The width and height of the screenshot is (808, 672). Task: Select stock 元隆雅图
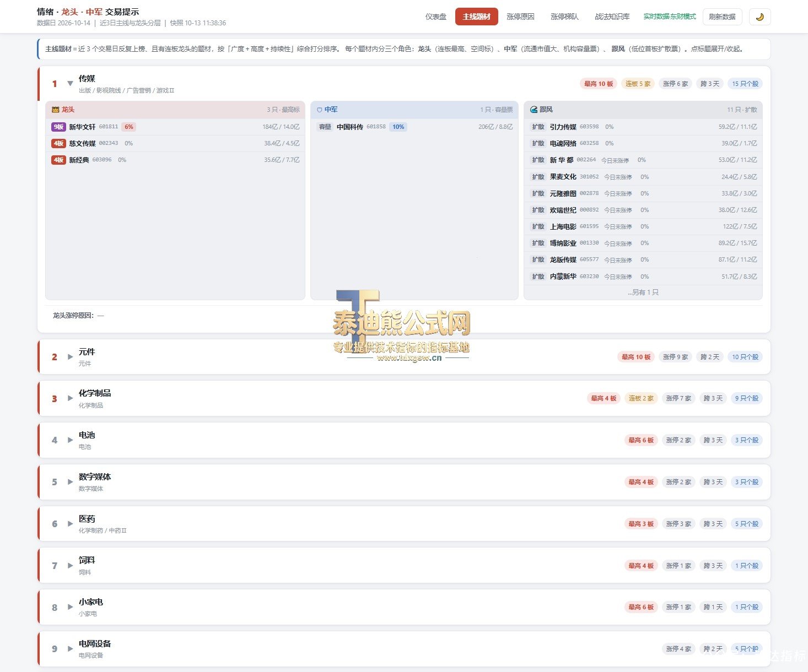563,193
